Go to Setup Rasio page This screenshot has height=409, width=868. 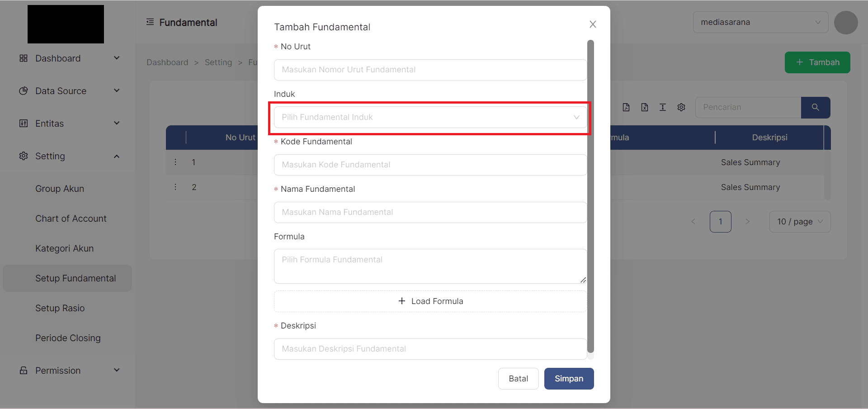point(60,308)
